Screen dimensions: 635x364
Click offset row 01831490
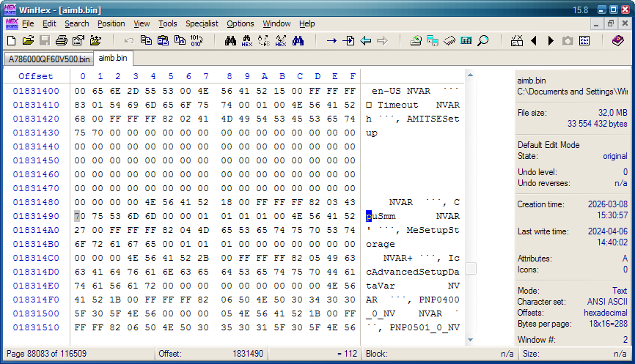pos(36,216)
